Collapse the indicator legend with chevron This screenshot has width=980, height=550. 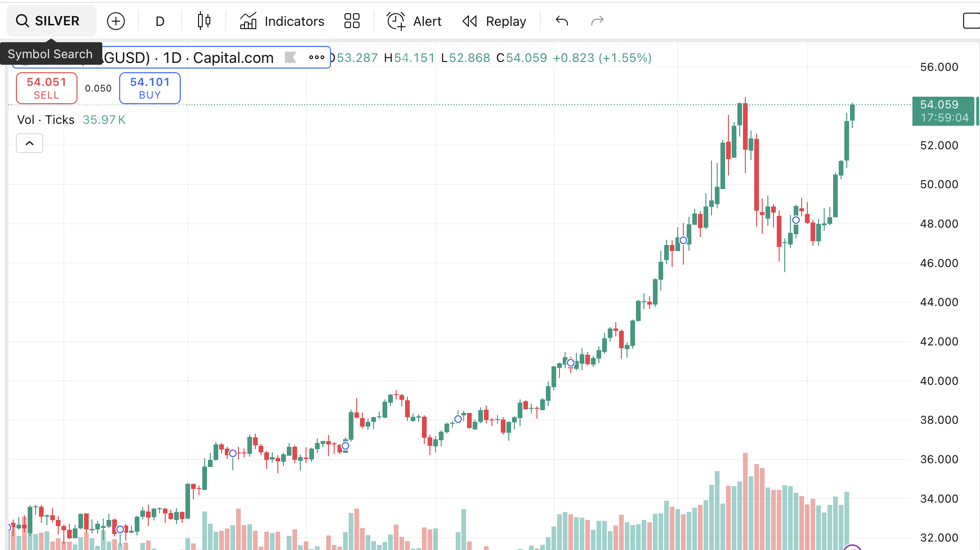tap(30, 143)
